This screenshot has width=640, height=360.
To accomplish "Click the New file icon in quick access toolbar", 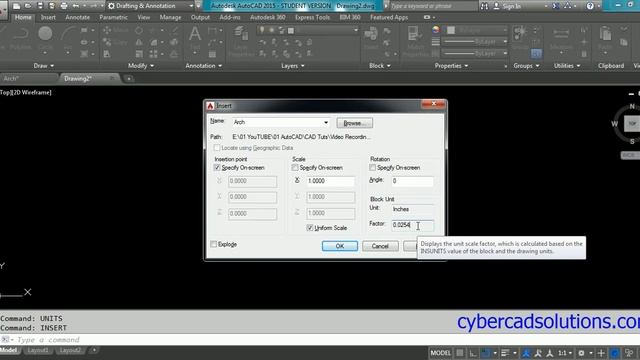I will coord(16,6).
